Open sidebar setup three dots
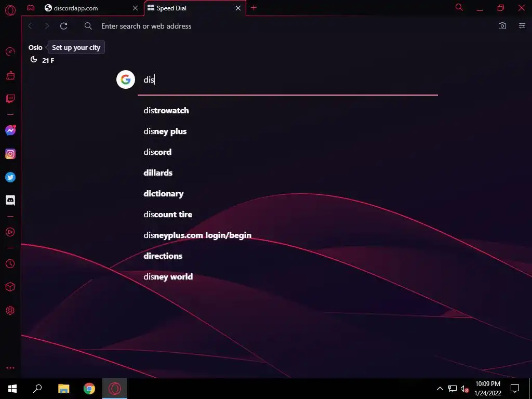This screenshot has height=399, width=532. [x=10, y=368]
